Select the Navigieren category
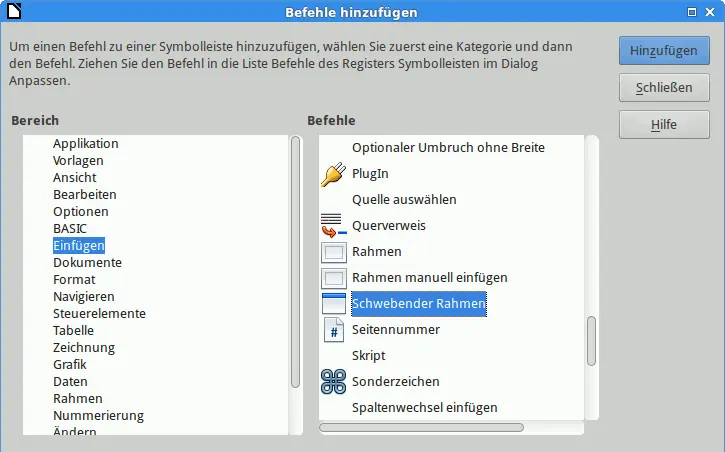The image size is (725, 452). point(84,296)
